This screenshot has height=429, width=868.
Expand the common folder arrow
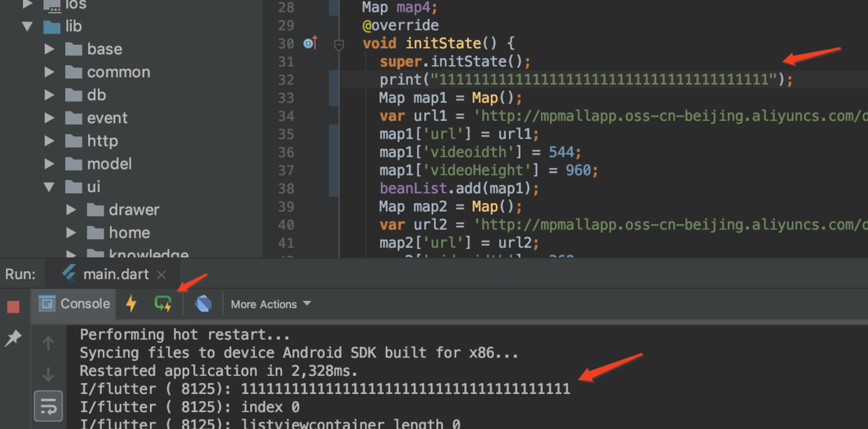[x=49, y=72]
